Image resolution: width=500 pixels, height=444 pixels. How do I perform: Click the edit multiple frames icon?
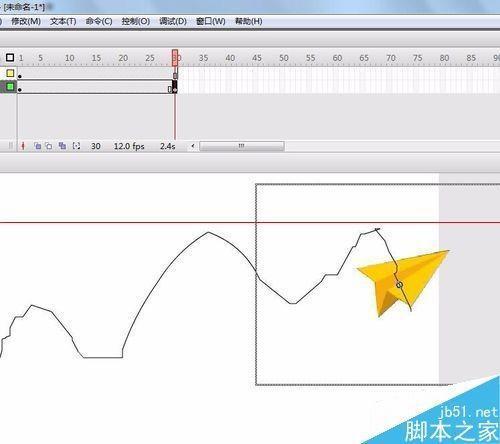pos(62,146)
